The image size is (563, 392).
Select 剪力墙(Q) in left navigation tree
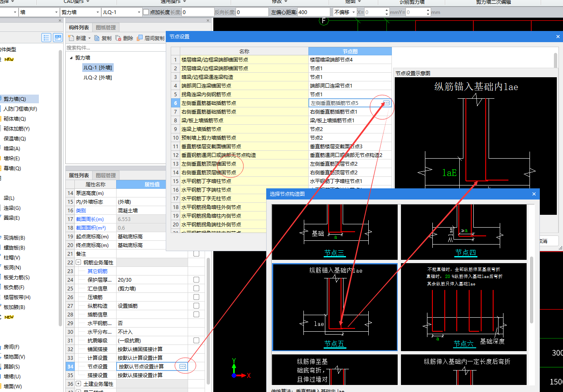click(15, 99)
